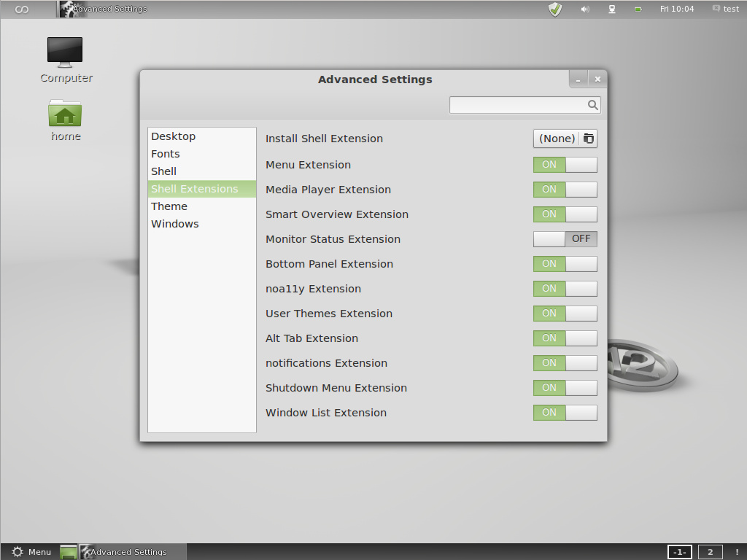The image size is (747, 560).
Task: Open the Computer desktop icon
Action: [x=65, y=60]
